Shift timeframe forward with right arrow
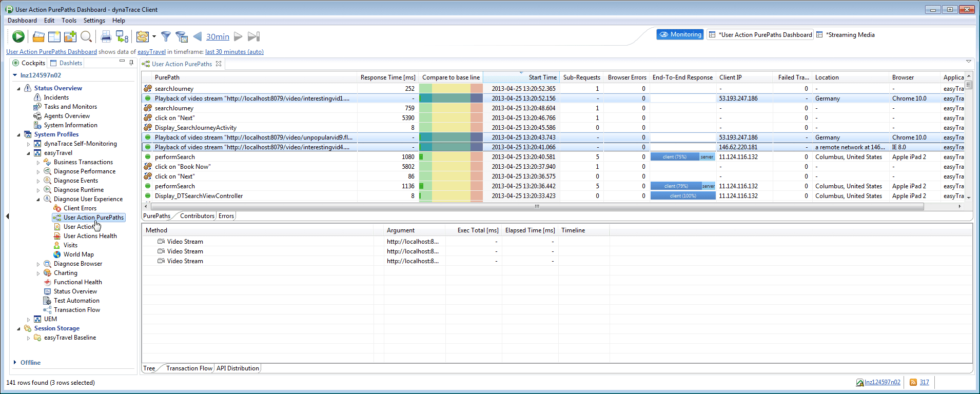 (238, 36)
